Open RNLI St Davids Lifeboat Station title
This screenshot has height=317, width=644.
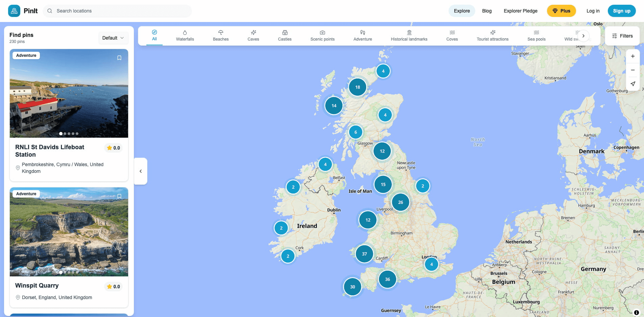click(50, 151)
